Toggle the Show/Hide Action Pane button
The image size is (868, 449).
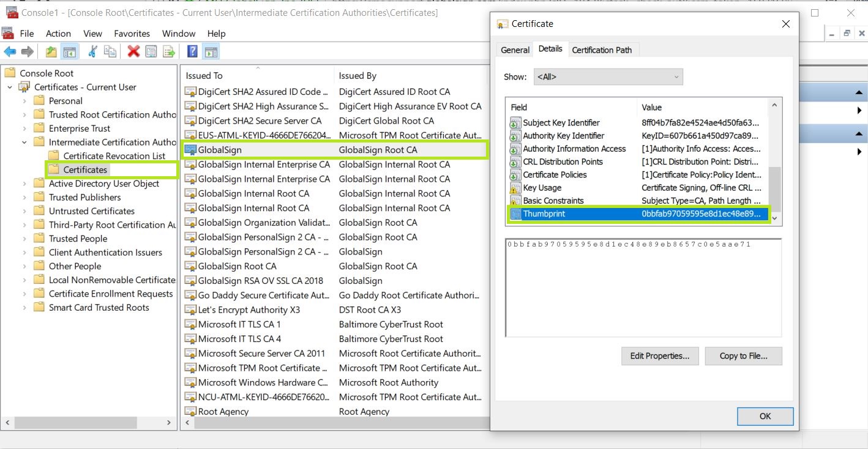pos(211,52)
